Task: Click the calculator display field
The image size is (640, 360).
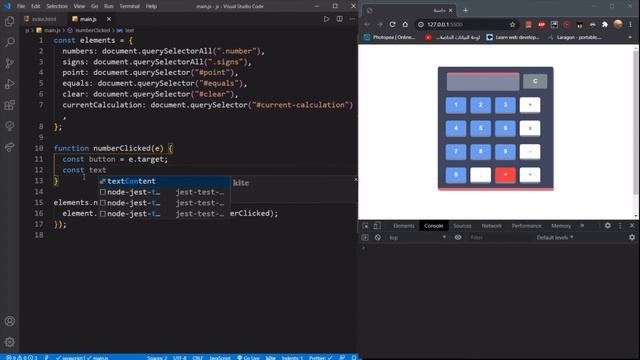Action: [x=483, y=82]
